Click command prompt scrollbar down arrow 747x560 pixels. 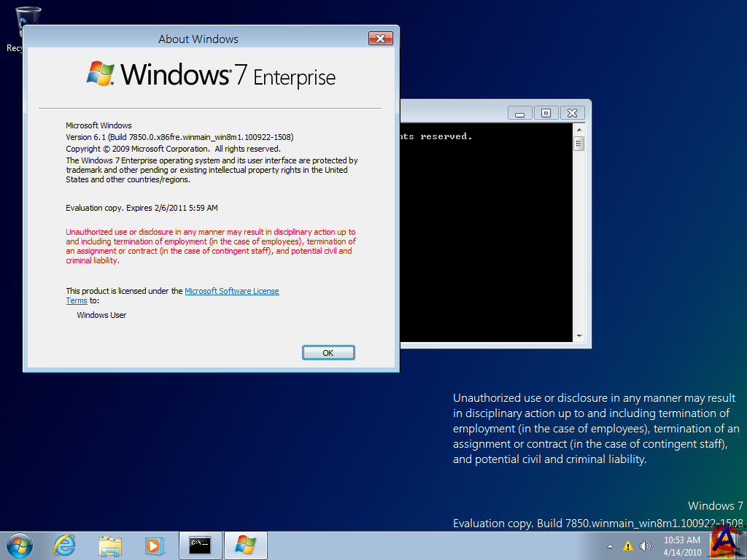tap(578, 335)
